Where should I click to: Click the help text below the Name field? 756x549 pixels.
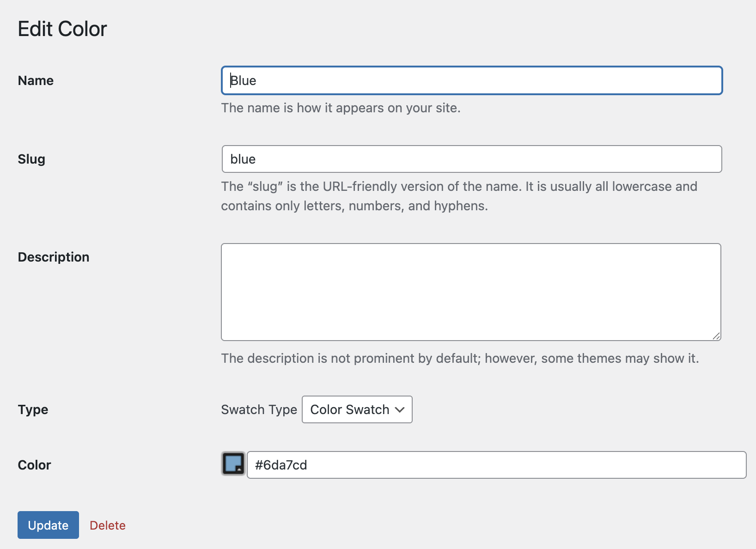341,108
